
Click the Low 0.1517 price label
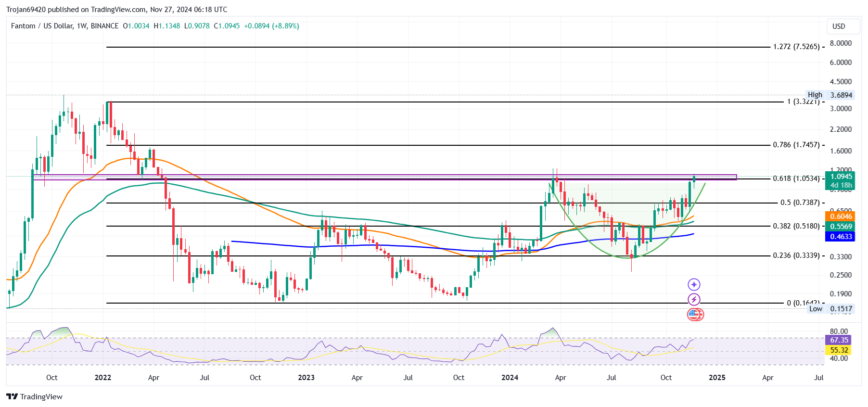click(x=830, y=309)
